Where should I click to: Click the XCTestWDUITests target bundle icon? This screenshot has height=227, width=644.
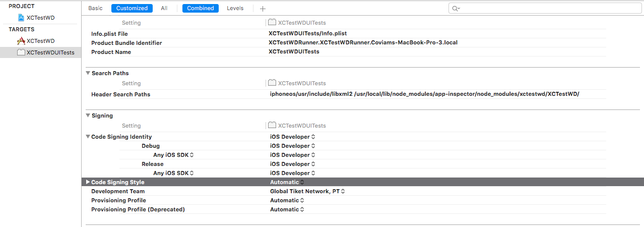(21, 52)
